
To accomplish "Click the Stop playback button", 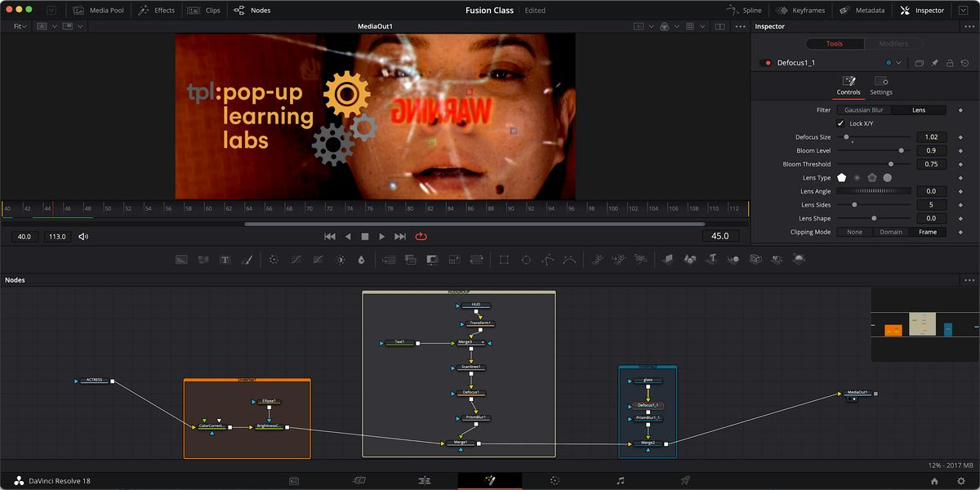I will tap(365, 236).
